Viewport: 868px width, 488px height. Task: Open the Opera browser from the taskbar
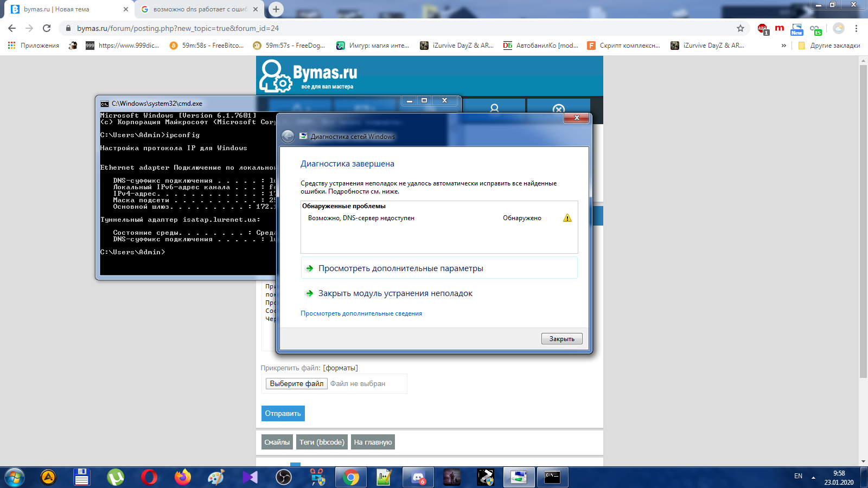(149, 477)
